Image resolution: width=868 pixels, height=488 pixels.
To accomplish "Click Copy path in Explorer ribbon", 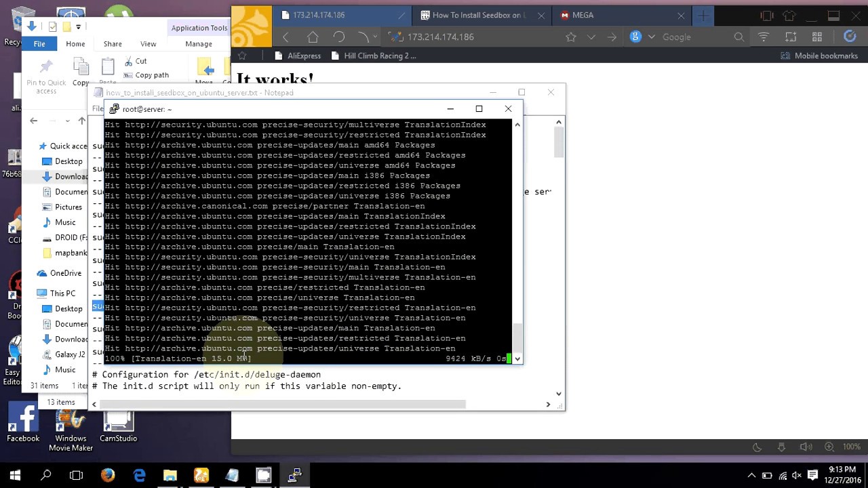I will pos(146,75).
